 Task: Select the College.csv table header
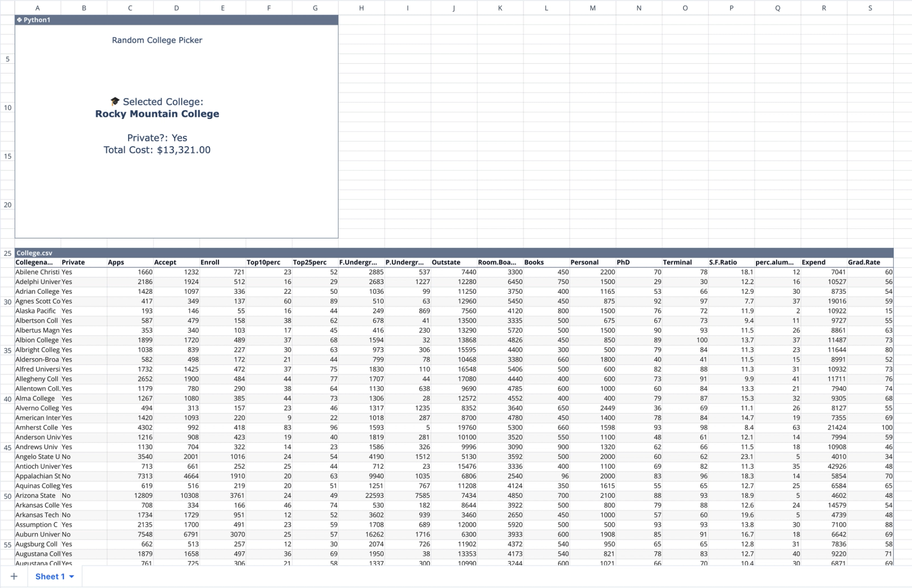pos(454,253)
